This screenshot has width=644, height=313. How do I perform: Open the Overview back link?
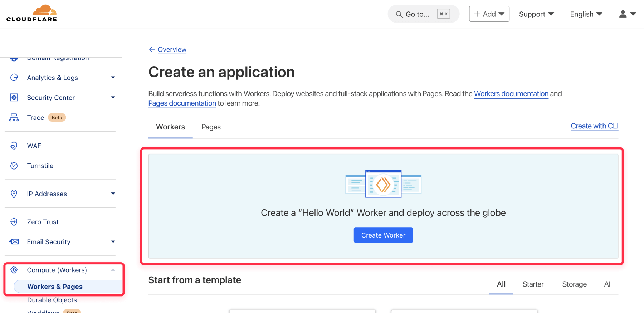172,49
